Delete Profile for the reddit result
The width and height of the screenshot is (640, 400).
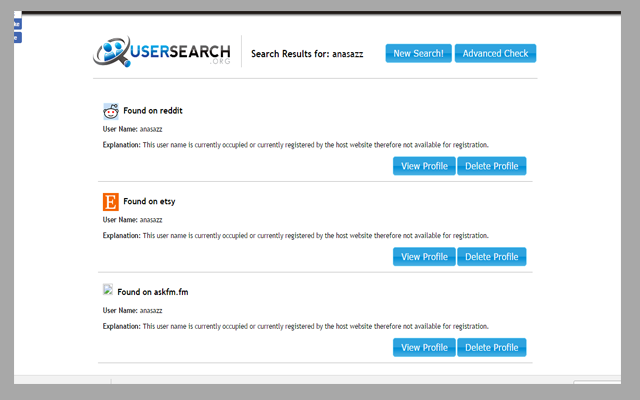491,166
